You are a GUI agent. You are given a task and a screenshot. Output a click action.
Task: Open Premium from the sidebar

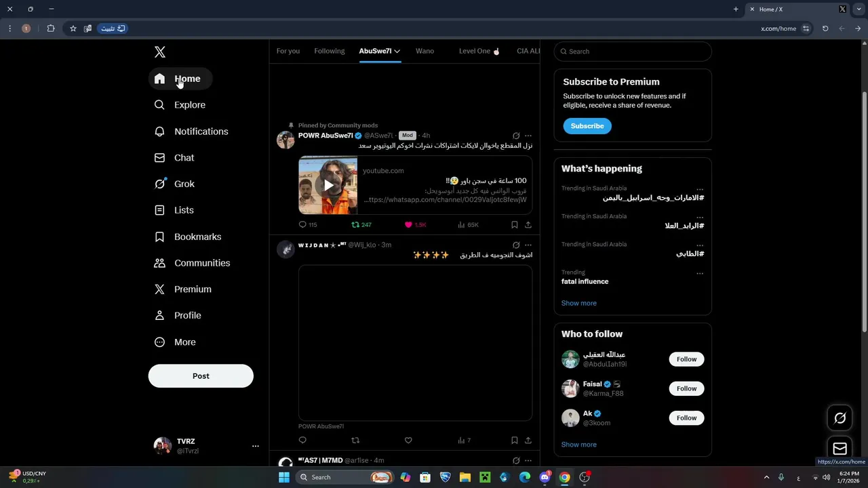(183, 289)
